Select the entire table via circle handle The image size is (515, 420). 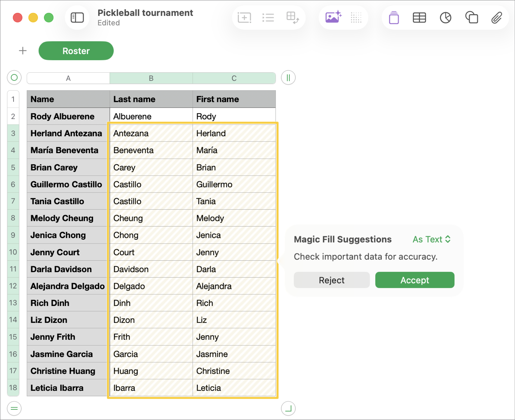click(14, 78)
